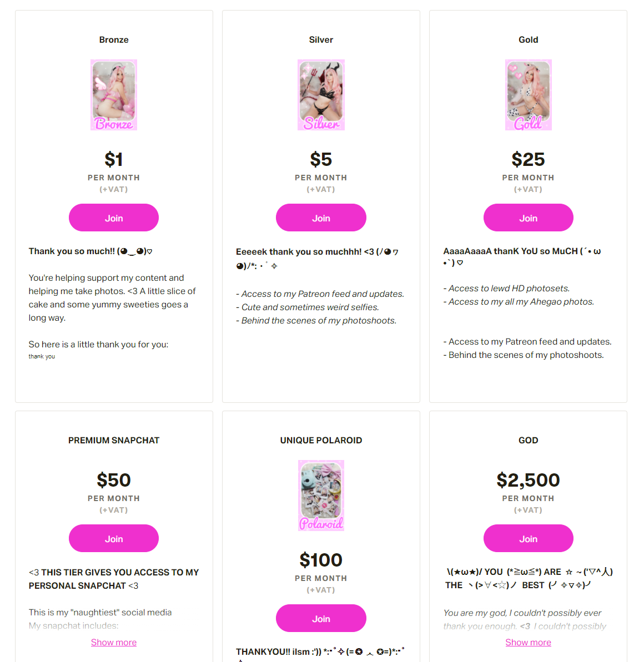
Task: Join the Premium Snapchat $50 tier
Action: tap(114, 538)
